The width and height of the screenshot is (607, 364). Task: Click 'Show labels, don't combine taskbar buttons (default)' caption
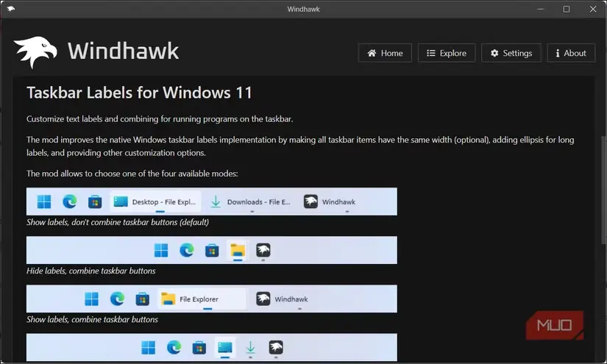click(x=118, y=222)
